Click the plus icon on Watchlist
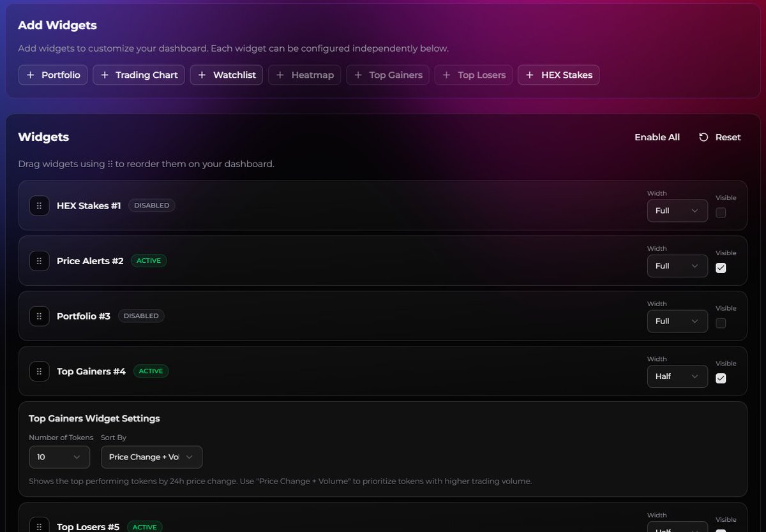Screen dimensions: 766x532 tap(202, 75)
